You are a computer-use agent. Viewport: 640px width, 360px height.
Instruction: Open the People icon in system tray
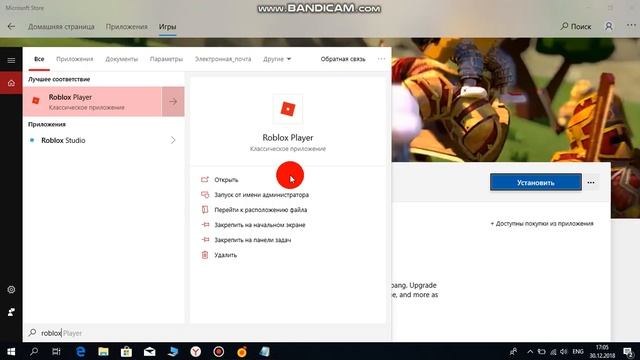point(513,351)
